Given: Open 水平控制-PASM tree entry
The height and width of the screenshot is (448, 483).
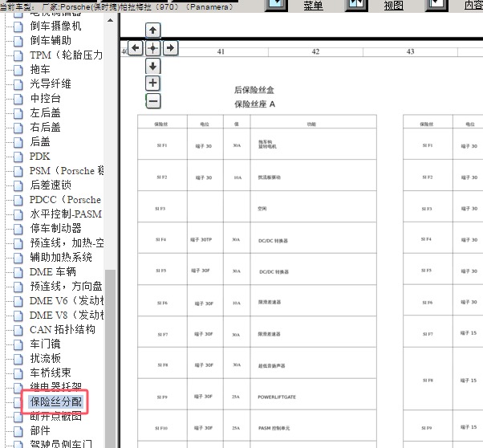Looking at the screenshot, I should click(x=66, y=214).
